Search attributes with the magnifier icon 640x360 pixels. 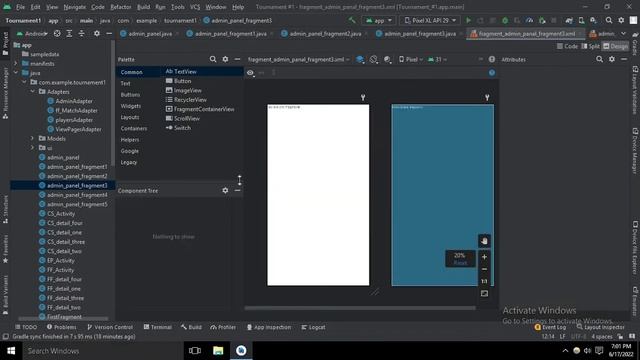599,59
